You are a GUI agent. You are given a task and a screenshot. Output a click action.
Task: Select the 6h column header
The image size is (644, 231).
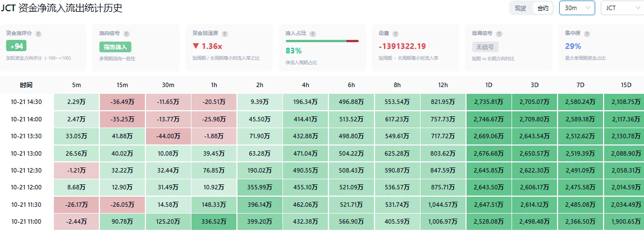[351, 85]
